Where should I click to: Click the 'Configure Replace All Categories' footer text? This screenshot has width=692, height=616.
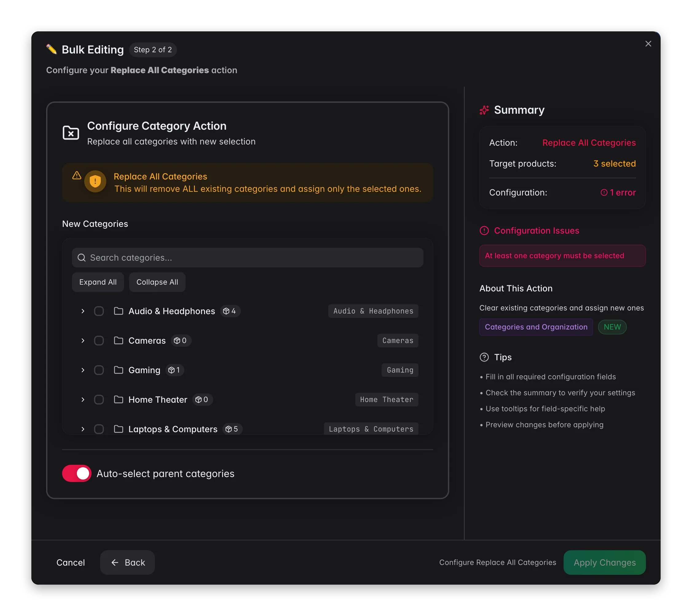pyautogui.click(x=497, y=563)
